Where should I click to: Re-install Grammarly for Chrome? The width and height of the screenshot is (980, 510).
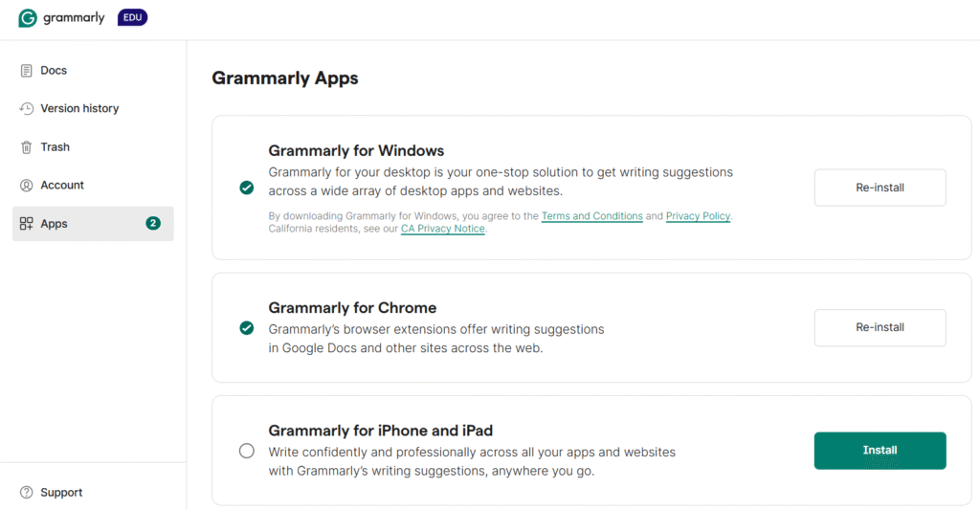[880, 327]
